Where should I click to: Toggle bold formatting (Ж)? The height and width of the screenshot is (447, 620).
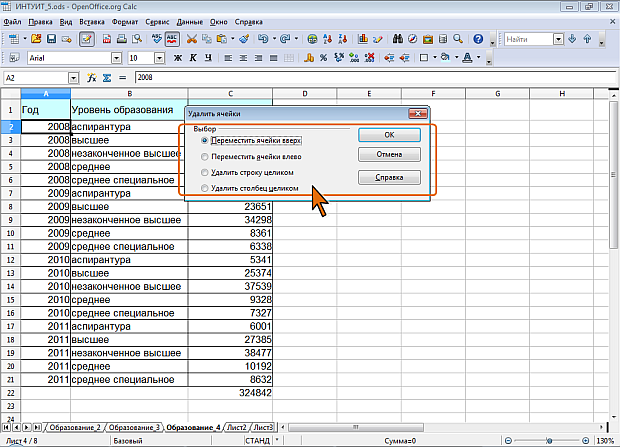[178, 59]
